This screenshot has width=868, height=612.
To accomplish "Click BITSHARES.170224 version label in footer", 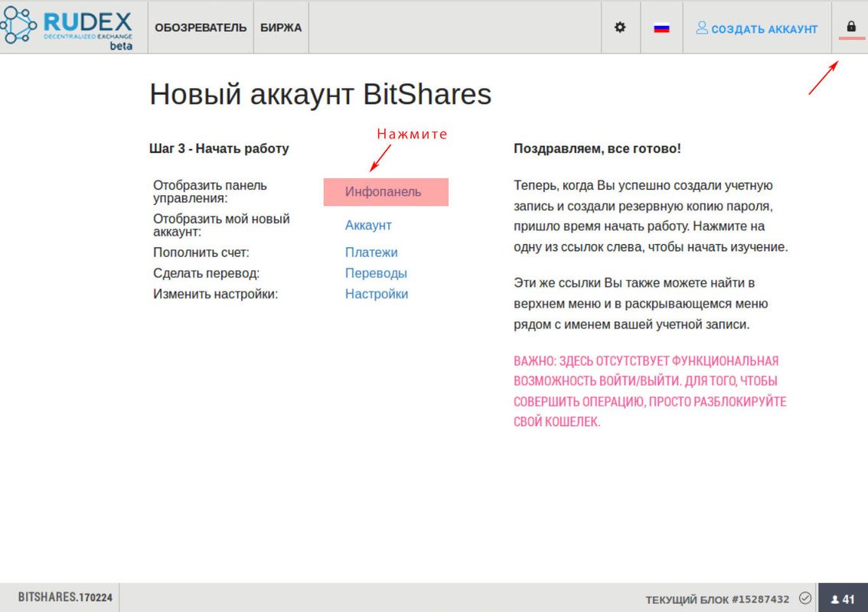I will click(x=65, y=597).
